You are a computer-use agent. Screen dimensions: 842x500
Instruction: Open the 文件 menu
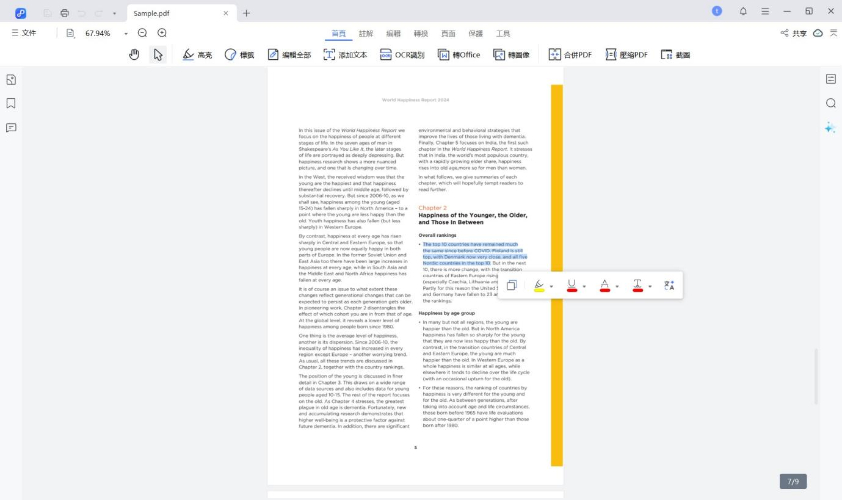click(x=23, y=33)
